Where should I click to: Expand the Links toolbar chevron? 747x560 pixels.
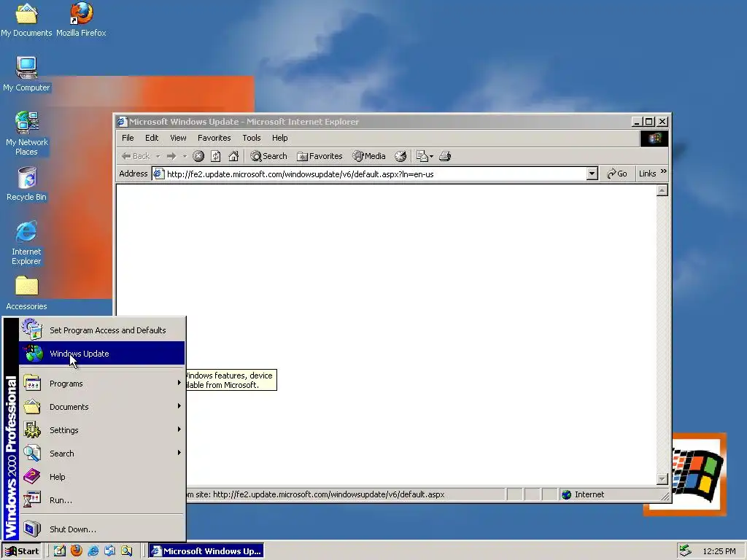click(664, 171)
